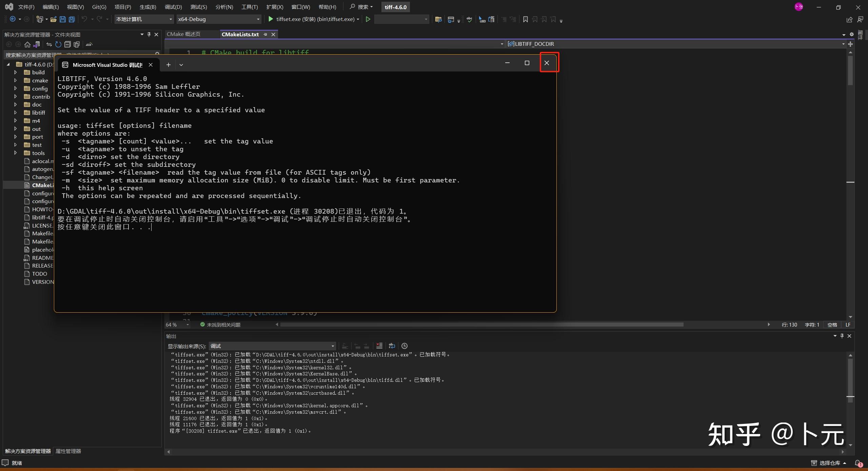Toggle timestamp display clock icon in output
Screen dimensions: 868x471
(405, 346)
